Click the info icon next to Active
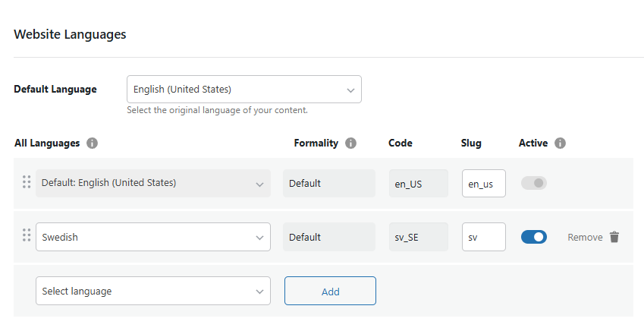This screenshot has height=331, width=644. click(561, 143)
